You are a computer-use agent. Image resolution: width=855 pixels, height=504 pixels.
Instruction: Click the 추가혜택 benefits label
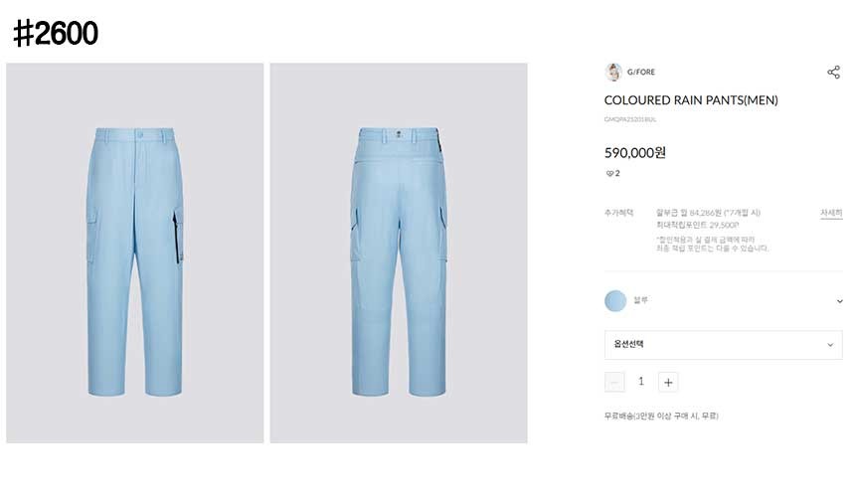click(x=619, y=213)
